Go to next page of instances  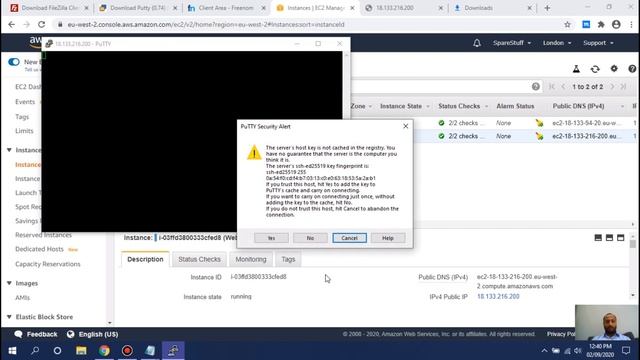pyautogui.click(x=612, y=87)
